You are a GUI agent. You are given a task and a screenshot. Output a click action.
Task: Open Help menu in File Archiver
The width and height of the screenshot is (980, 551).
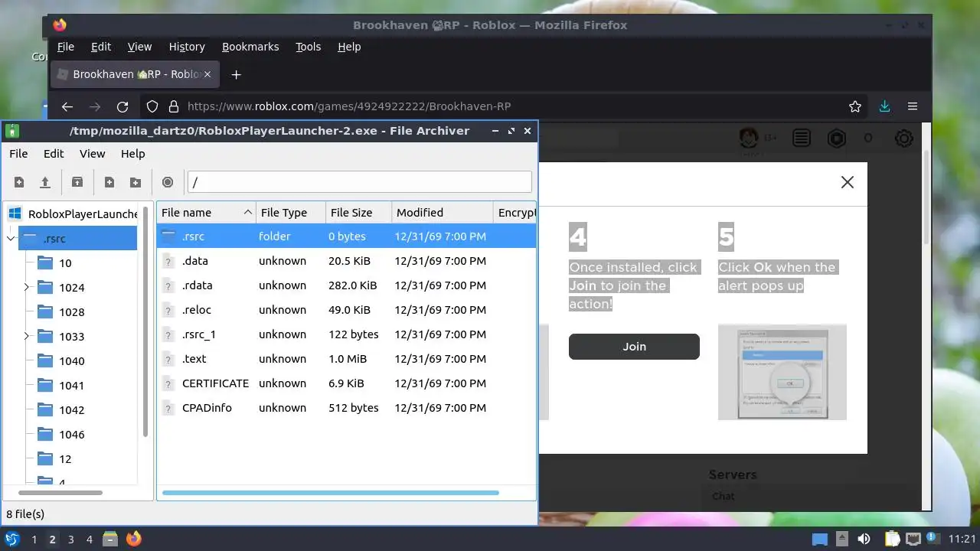coord(132,154)
